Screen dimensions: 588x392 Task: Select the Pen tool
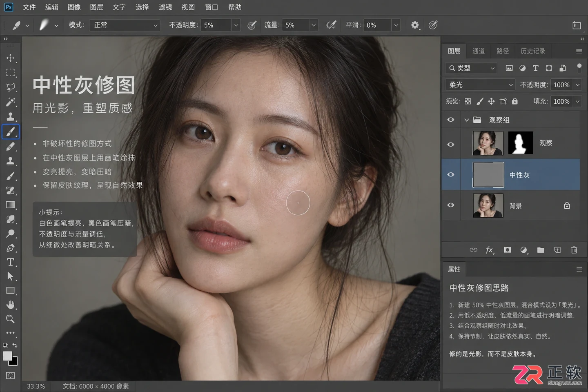(11, 247)
